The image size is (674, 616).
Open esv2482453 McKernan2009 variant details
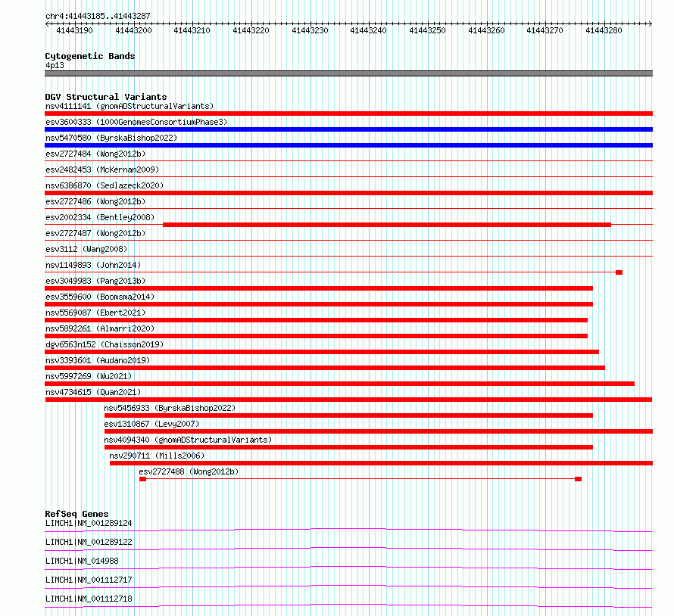pos(102,170)
